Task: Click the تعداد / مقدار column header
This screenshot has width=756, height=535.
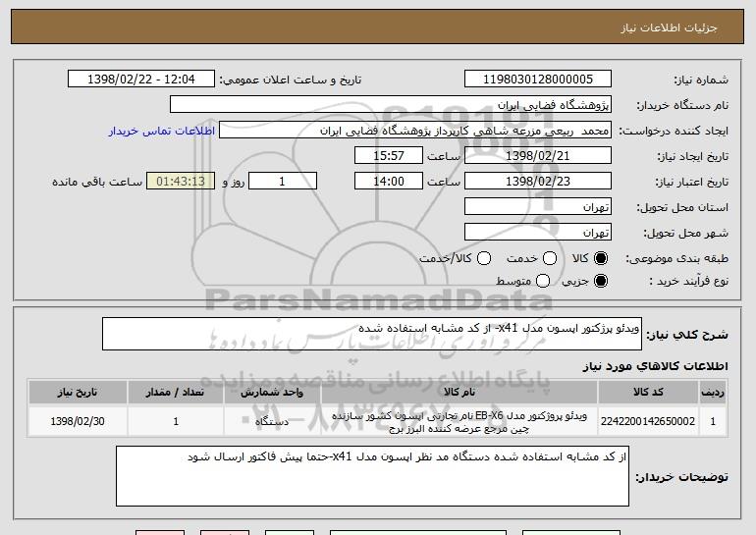Action: [176, 392]
